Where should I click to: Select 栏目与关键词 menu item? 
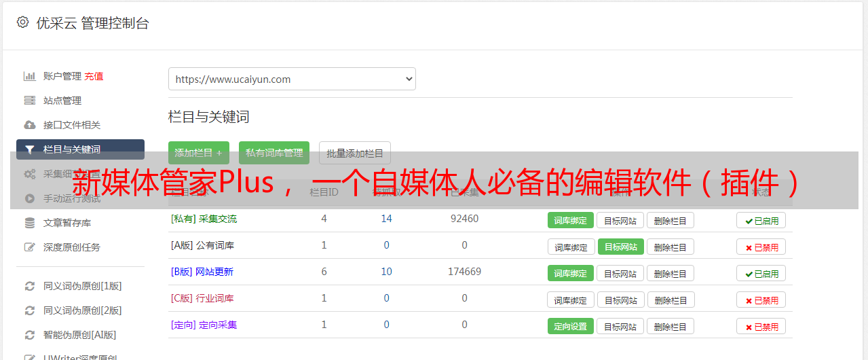pos(80,149)
